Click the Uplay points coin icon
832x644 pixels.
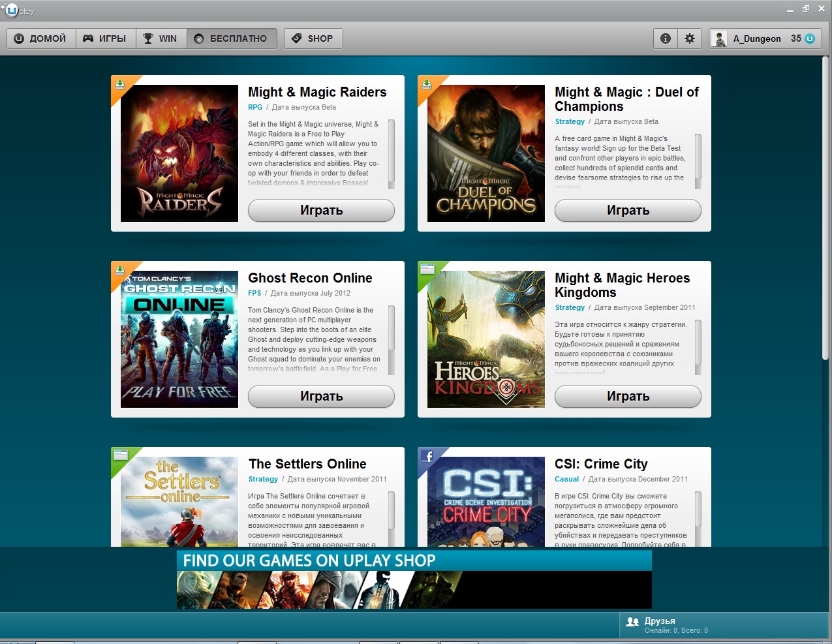coord(810,38)
